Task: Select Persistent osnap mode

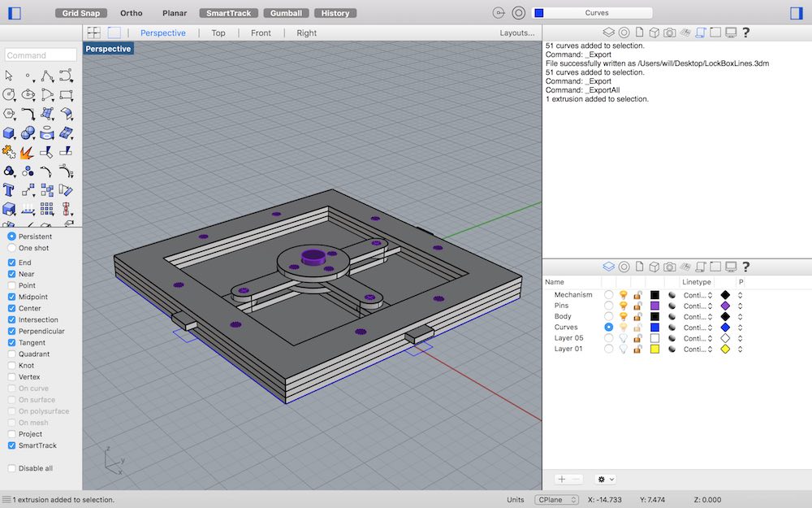Action: [x=11, y=237]
